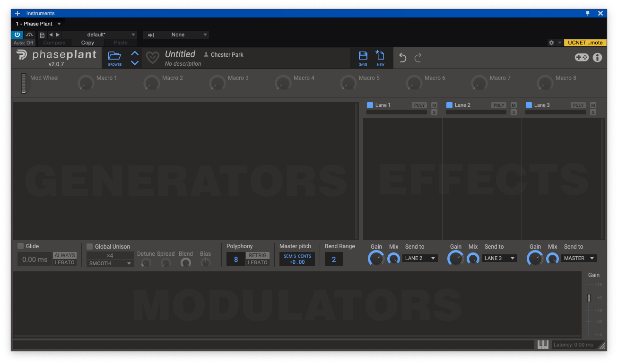This screenshot has width=618, height=364.
Task: Click the Macro 5 knob
Action: pos(348,83)
